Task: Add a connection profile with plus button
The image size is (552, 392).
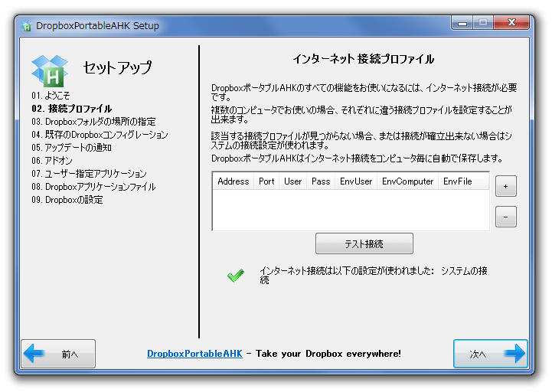Action: pos(506,186)
